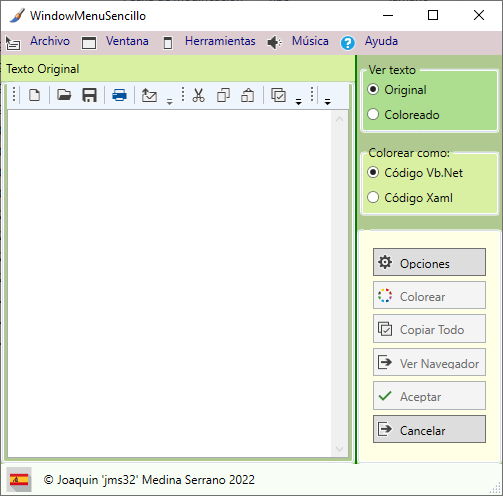
Task: Select the Original text view radio
Action: tap(397, 90)
